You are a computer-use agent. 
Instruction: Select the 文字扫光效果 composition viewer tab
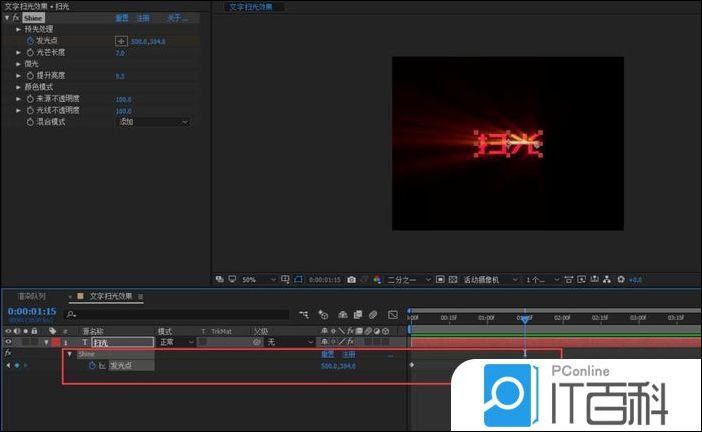click(x=257, y=7)
